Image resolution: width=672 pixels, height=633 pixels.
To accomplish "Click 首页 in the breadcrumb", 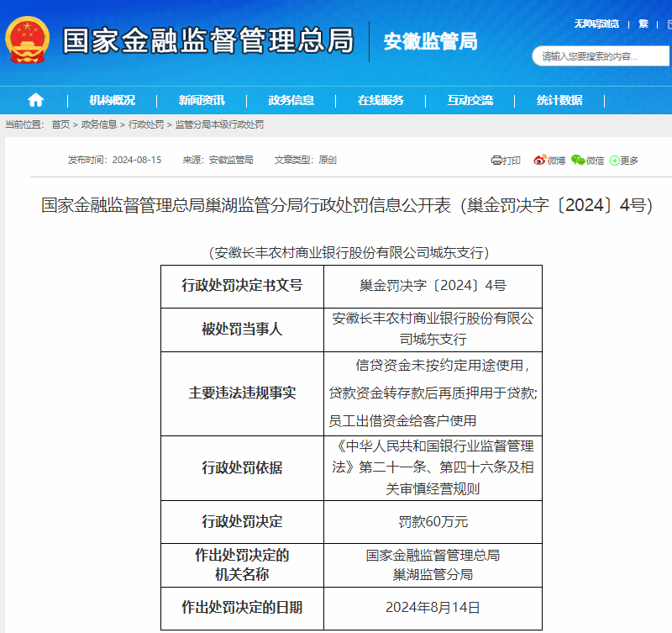I will 60,124.
